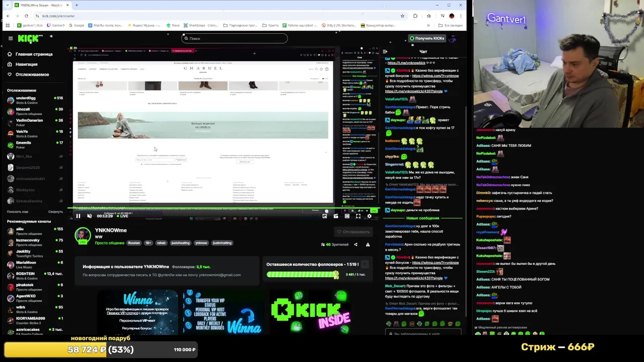Open kinozall followed channel
644x362 pixels.
click(34, 111)
